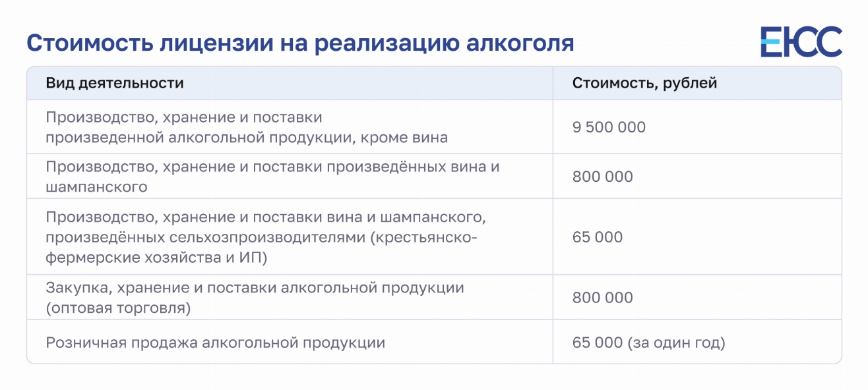Image resolution: width=868 pixels, height=390 pixels.
Task: Select the 65 000 price for farm producers
Action: point(597,237)
